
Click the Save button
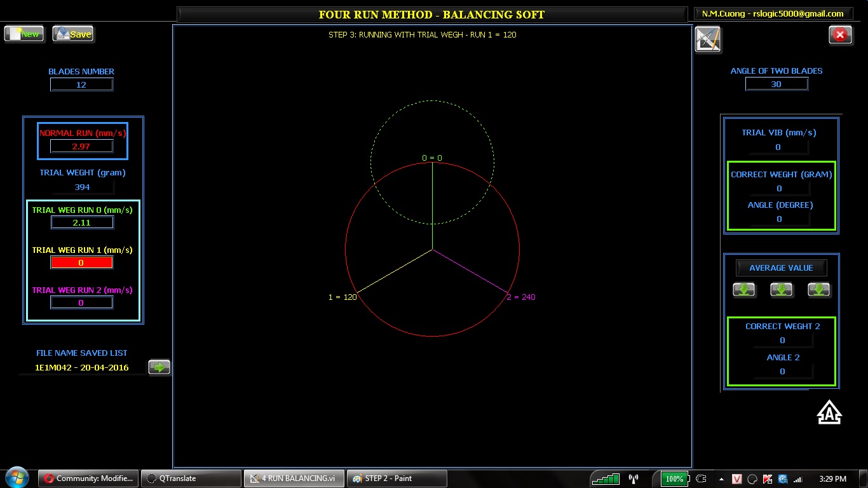click(x=73, y=34)
